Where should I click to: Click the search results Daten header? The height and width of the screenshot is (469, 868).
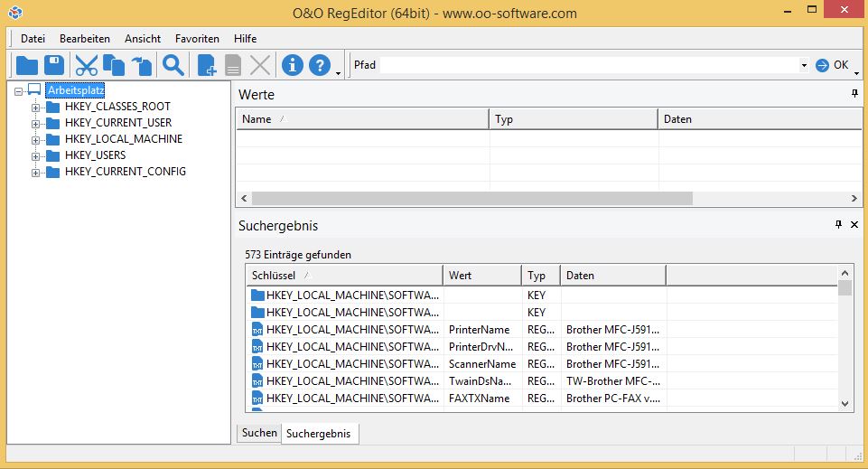pos(612,276)
